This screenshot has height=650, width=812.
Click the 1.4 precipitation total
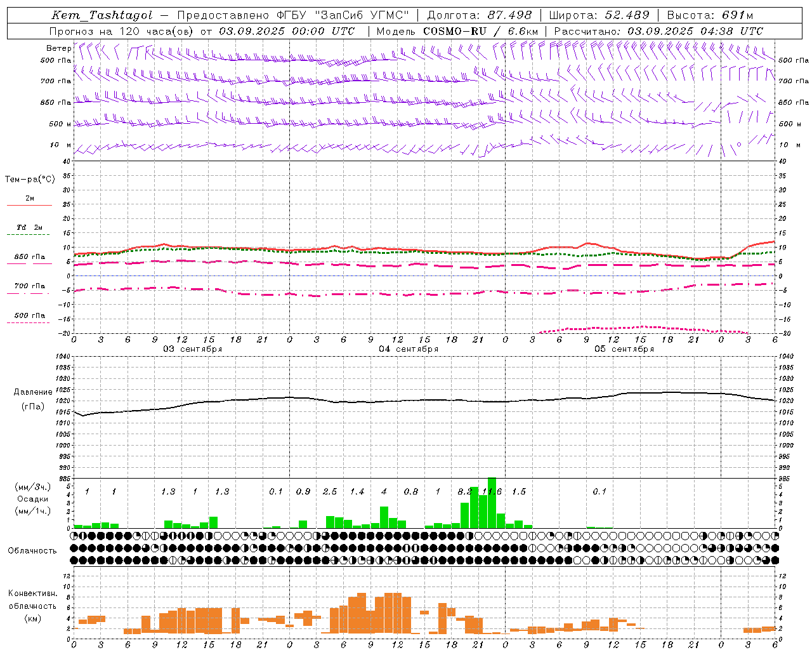357,492
